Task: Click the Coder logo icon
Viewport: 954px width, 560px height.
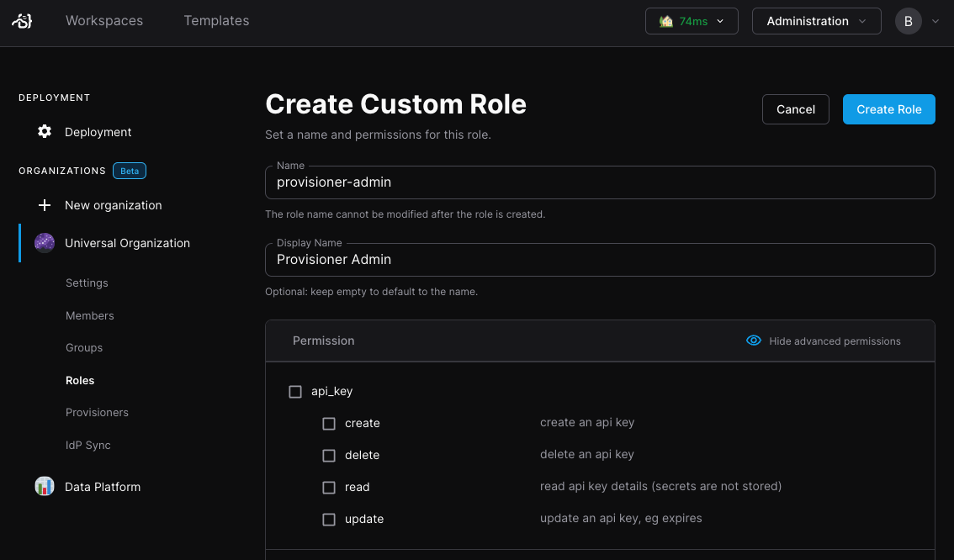Action: pos(22,21)
